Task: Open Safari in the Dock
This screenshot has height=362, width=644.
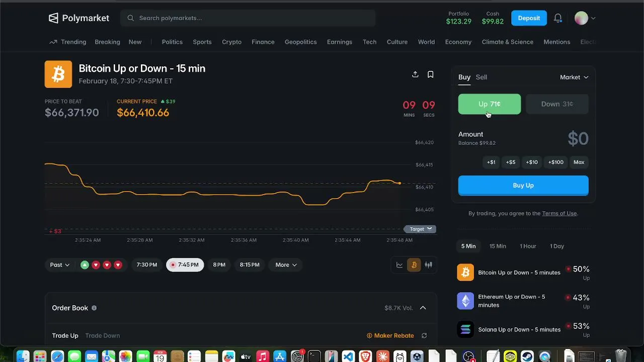Action: point(57,356)
